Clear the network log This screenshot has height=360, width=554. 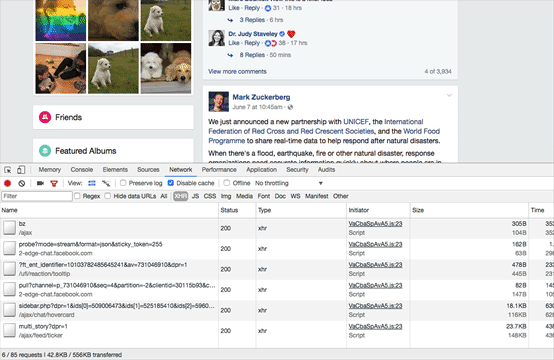click(22, 183)
